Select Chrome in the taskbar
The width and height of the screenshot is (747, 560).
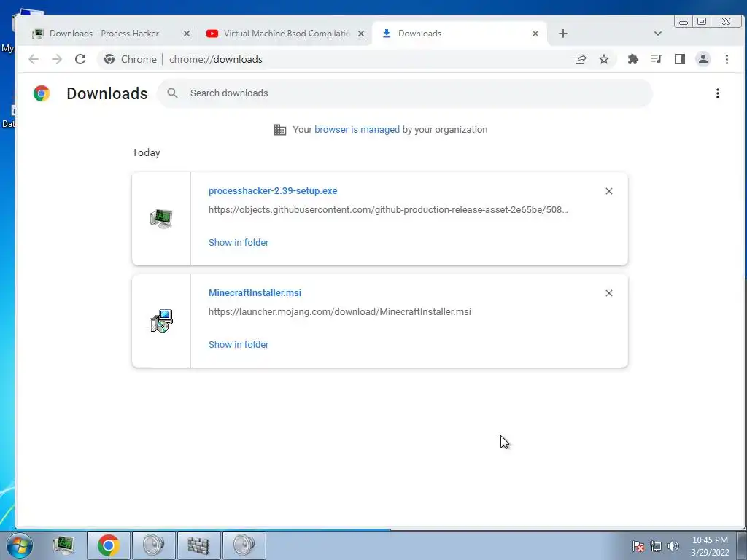point(108,545)
